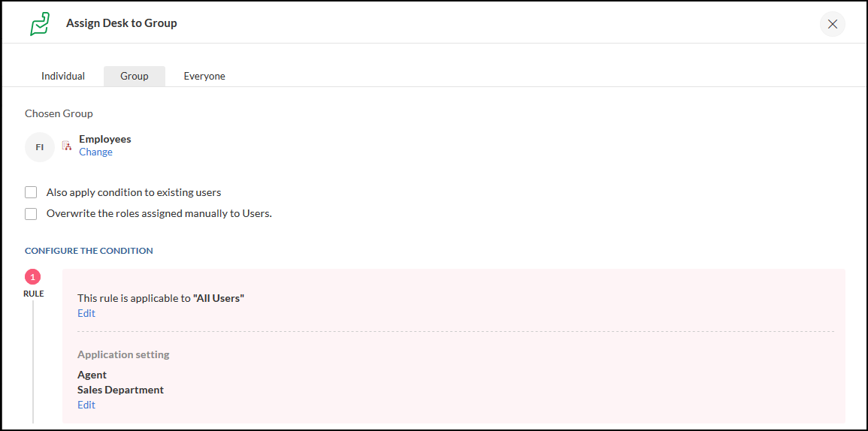This screenshot has width=868, height=431.
Task: Enable 'Also apply condition to existing users'
Action: click(31, 192)
